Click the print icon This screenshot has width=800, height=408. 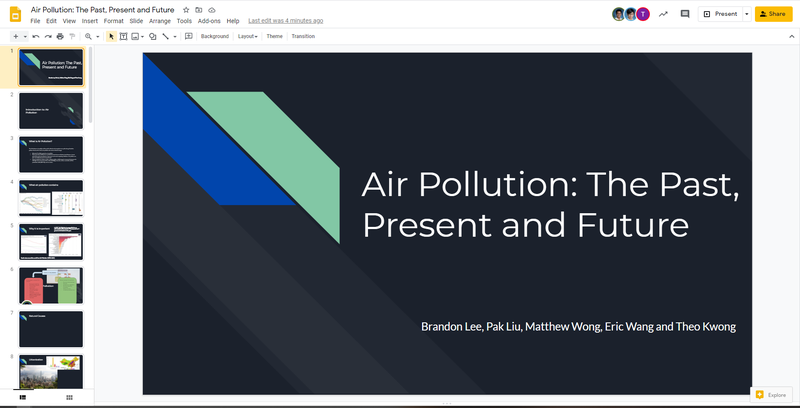pyautogui.click(x=60, y=36)
